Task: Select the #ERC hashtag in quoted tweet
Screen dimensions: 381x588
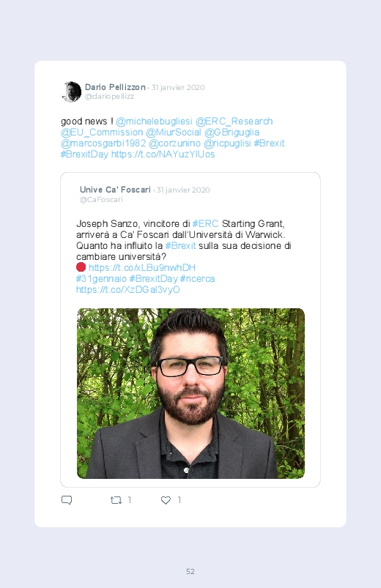Action: [205, 224]
